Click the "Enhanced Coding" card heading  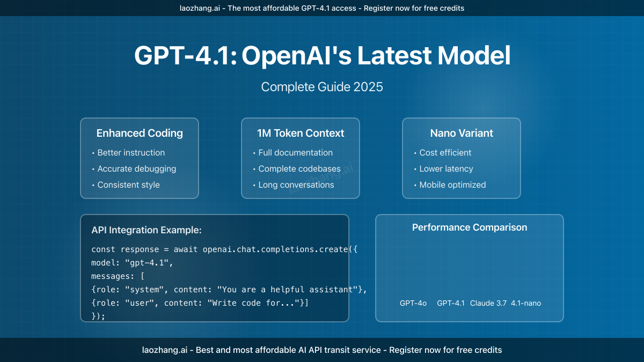coord(140,133)
